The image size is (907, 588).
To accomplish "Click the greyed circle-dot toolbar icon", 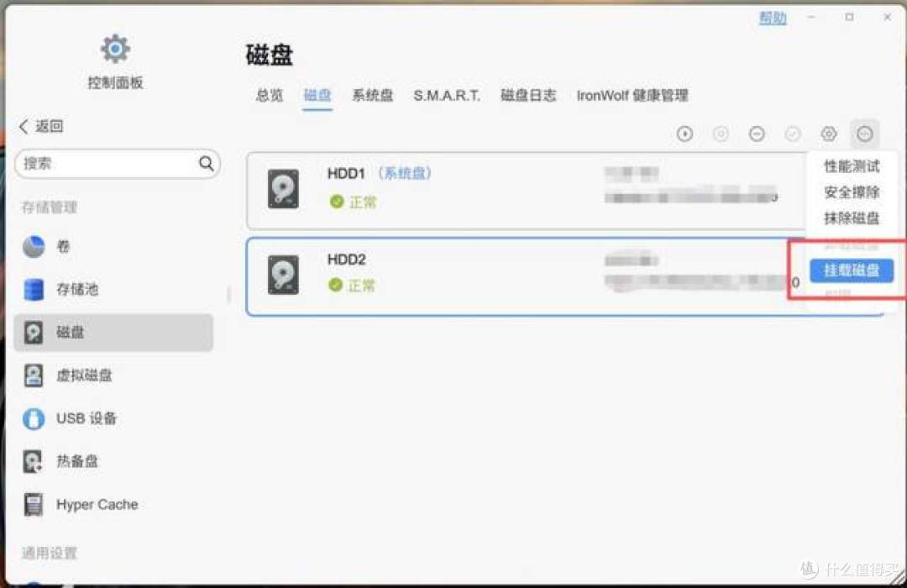I will (721, 134).
